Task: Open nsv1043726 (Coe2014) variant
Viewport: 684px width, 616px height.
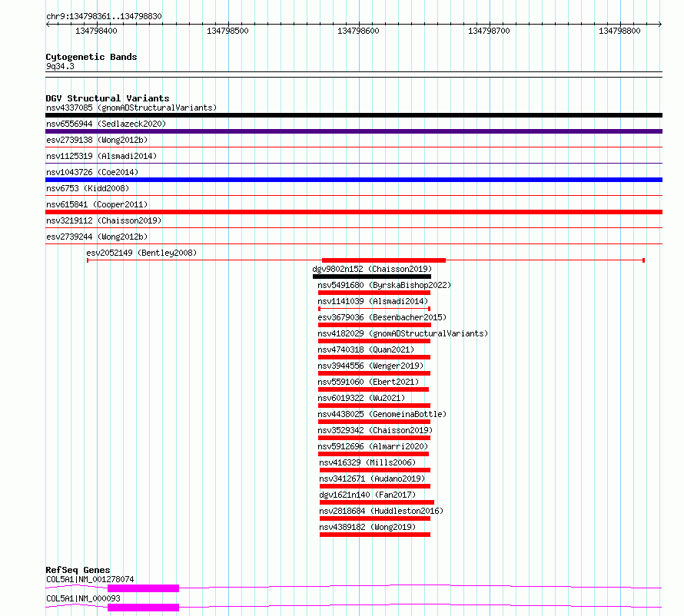Action: click(x=92, y=172)
